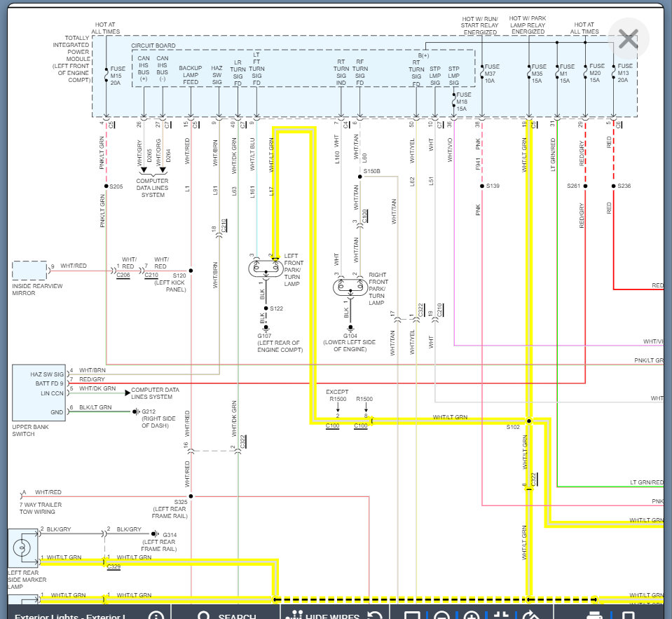Click splice label S102 on highlighted wire
The height and width of the screenshot is (619, 672).
point(513,427)
